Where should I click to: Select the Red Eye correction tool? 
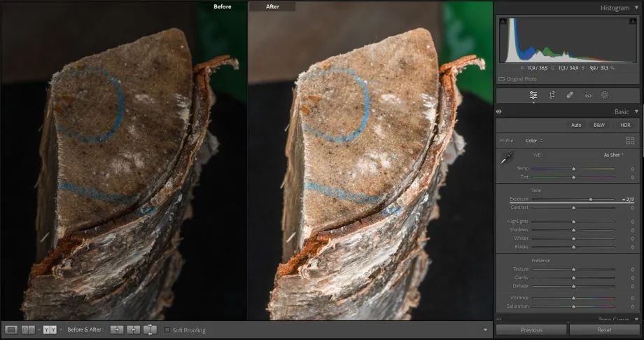pos(588,95)
